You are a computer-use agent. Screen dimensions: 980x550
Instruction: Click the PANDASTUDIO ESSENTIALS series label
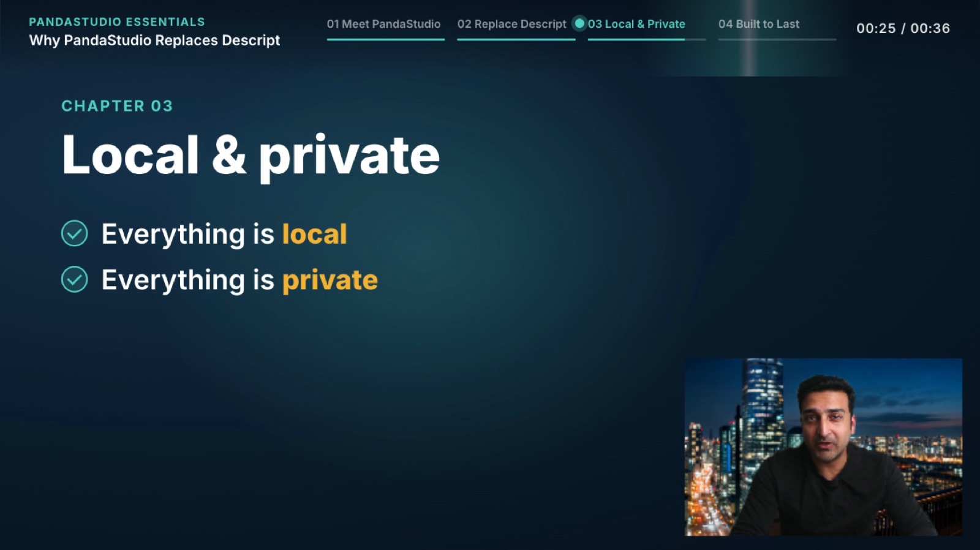[x=117, y=22]
